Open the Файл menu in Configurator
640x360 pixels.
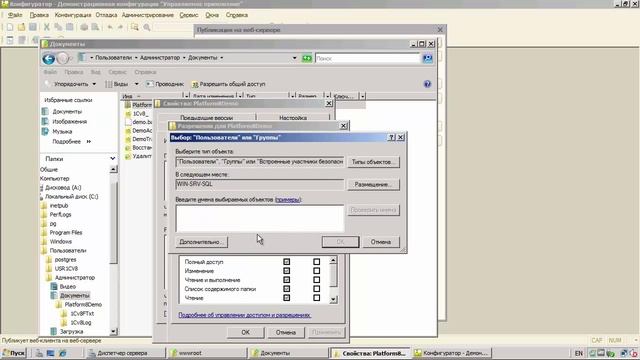(15, 15)
